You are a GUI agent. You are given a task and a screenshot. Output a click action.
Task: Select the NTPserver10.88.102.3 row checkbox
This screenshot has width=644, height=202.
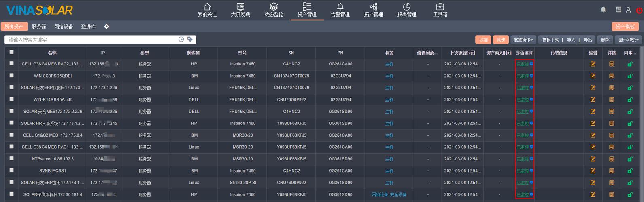pyautogui.click(x=11, y=158)
